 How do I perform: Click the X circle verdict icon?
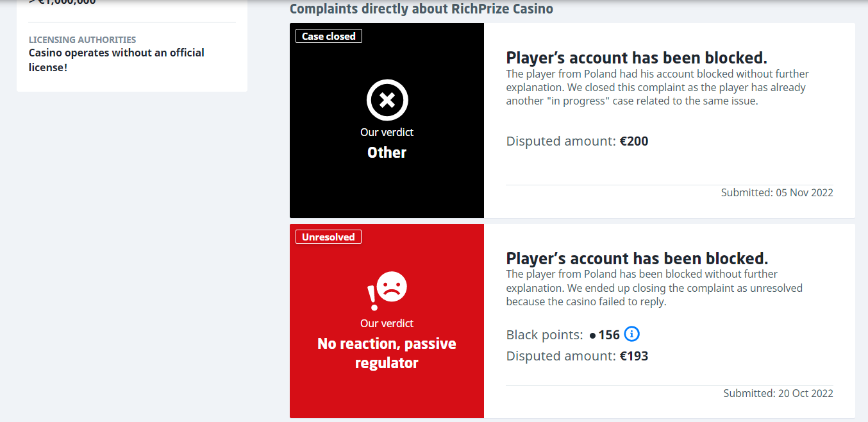(387, 100)
